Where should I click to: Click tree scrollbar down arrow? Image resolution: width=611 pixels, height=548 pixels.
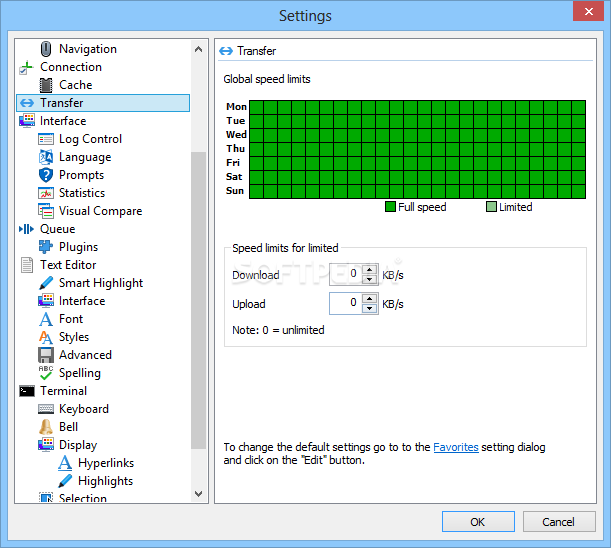tap(198, 494)
